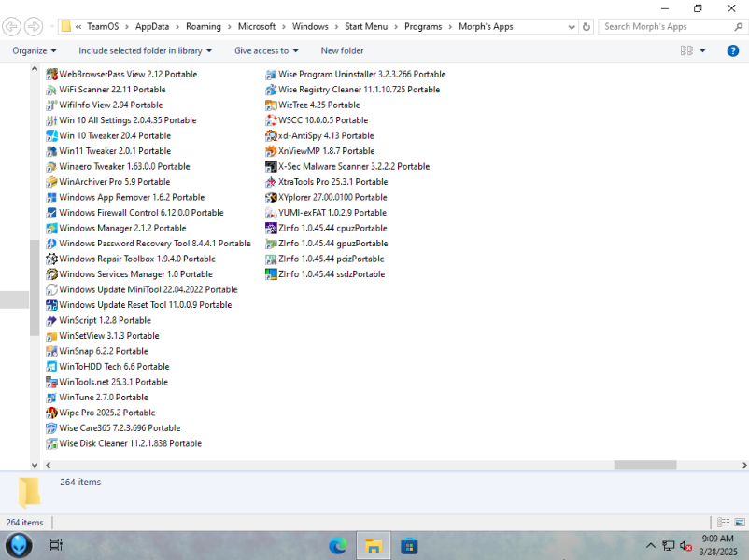Click Wise Program Uninstaller 3.2.3.266 icon
This screenshot has height=560, width=749.
271,75
